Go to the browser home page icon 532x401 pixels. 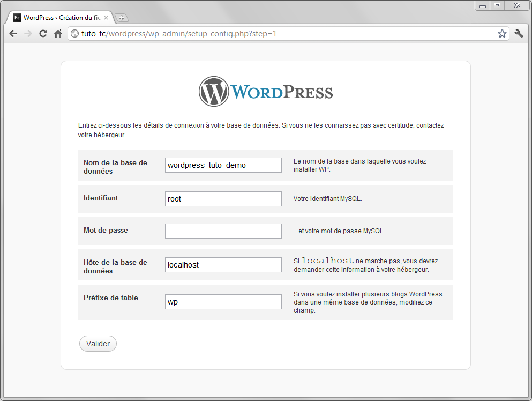click(58, 34)
